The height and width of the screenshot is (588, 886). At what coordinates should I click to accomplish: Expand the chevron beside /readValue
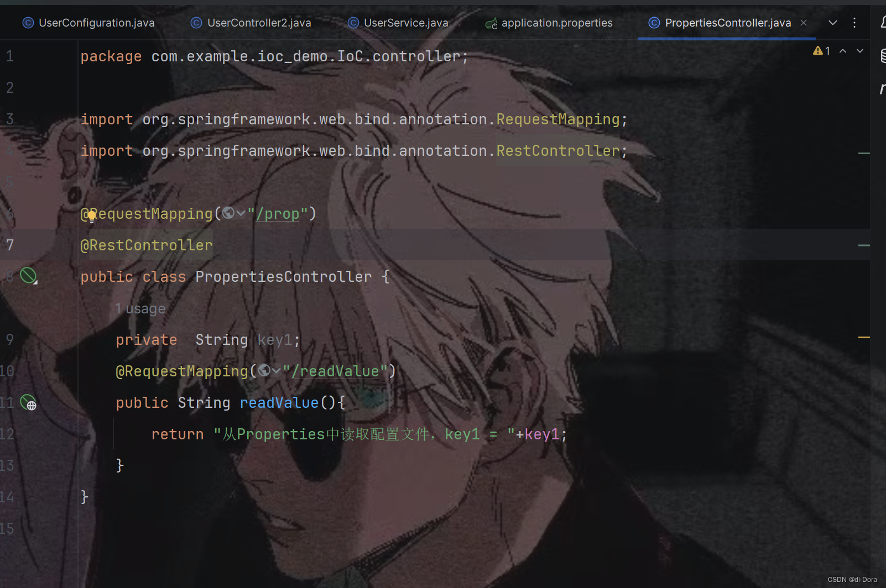[x=276, y=371]
